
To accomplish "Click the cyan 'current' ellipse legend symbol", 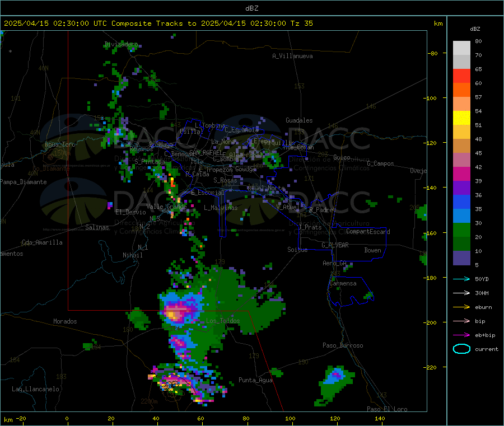I will 461,349.
